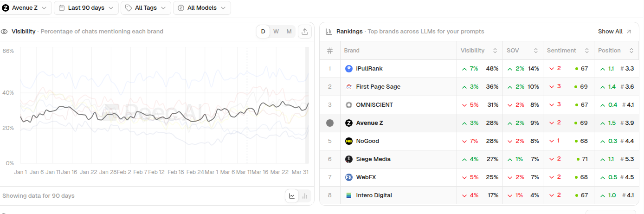
Task: Click the First Page Sage logo icon
Action: (349, 87)
